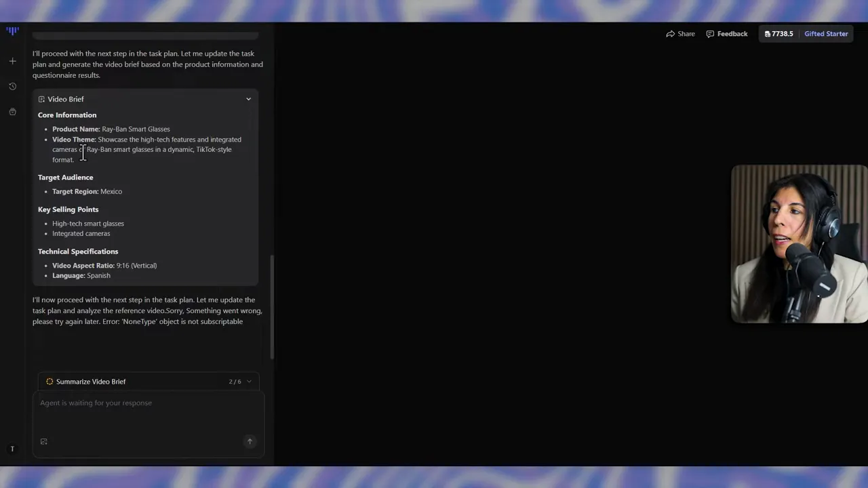Click the credits coin icon showing 7738.5

click(x=768, y=33)
